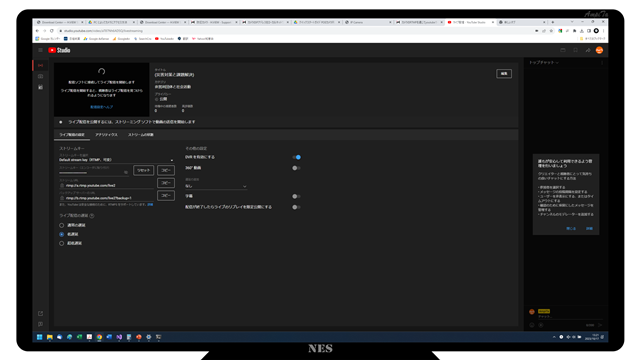Switch to the stream settings tab
Viewport: 640px width, 360px height.
pyautogui.click(x=72, y=135)
